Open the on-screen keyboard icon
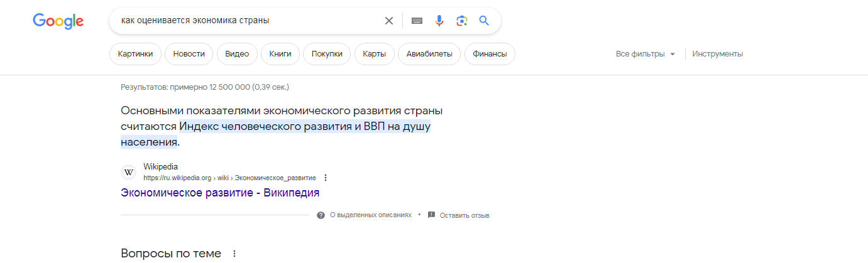 click(x=417, y=21)
